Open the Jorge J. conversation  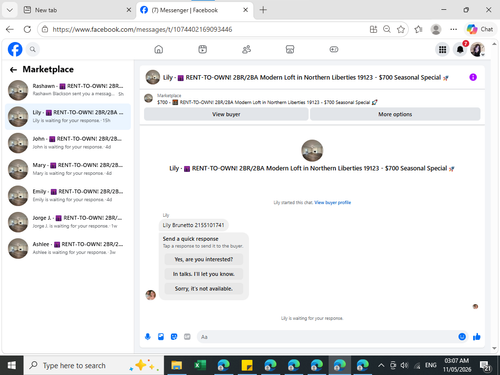pyautogui.click(x=68, y=222)
